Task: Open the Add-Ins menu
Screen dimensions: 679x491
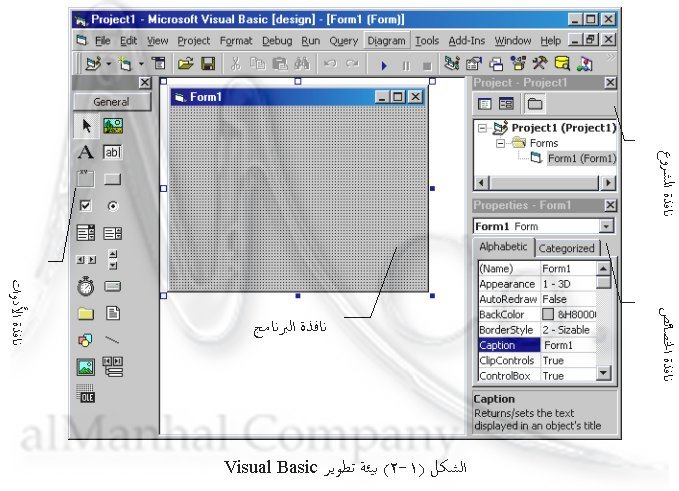Action: (467, 41)
